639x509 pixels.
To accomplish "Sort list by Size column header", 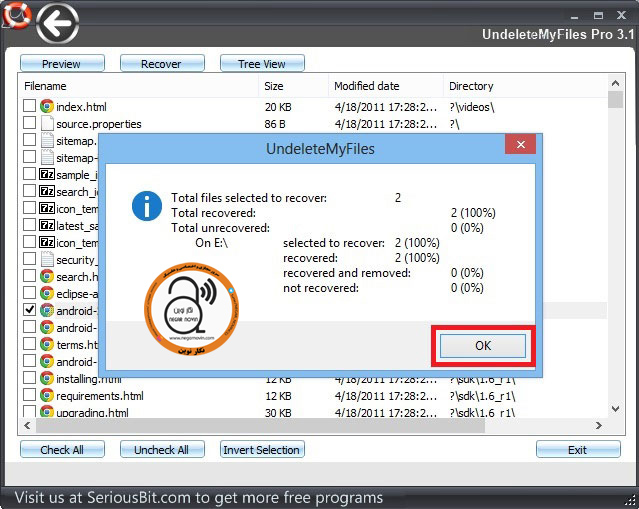I will click(293, 86).
